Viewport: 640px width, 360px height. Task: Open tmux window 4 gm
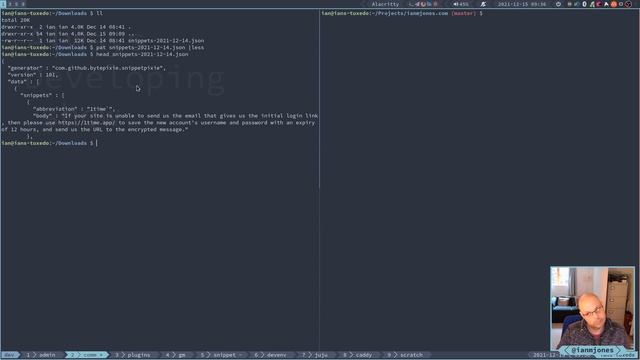[176, 355]
